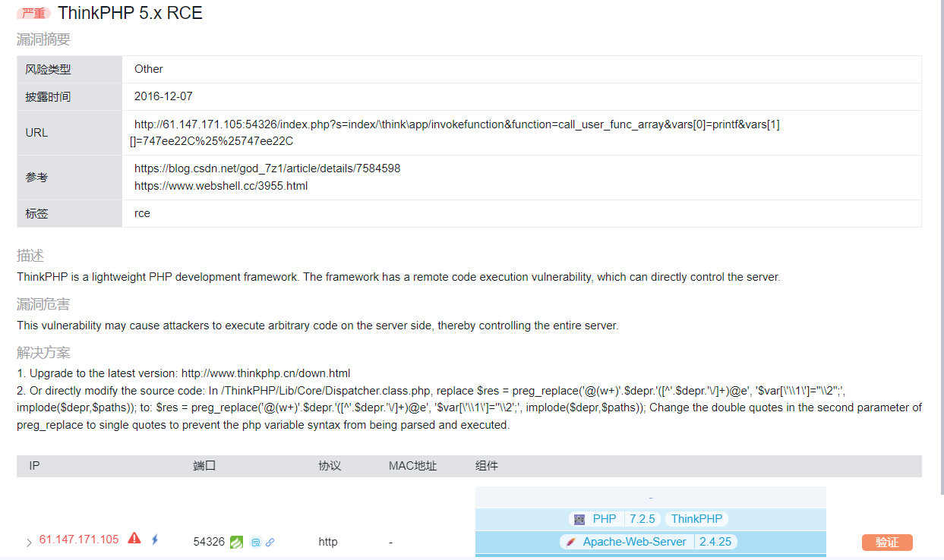The width and height of the screenshot is (944, 560).
Task: Click the 组件 column header
Action: 487,466
